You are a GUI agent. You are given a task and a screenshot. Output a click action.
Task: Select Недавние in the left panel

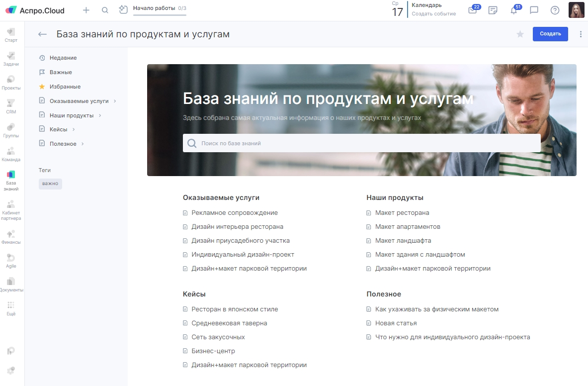[63, 58]
